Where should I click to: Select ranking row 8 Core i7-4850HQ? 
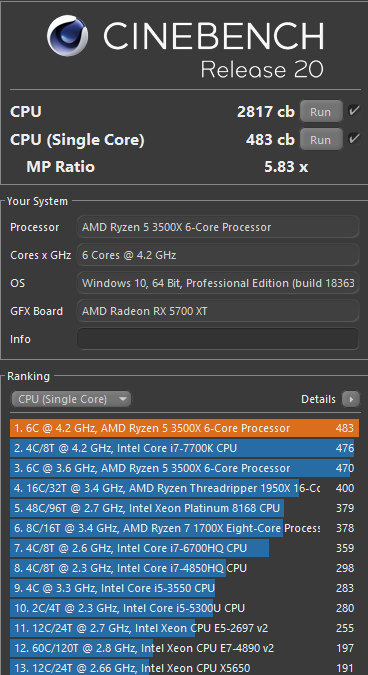[x=184, y=568]
